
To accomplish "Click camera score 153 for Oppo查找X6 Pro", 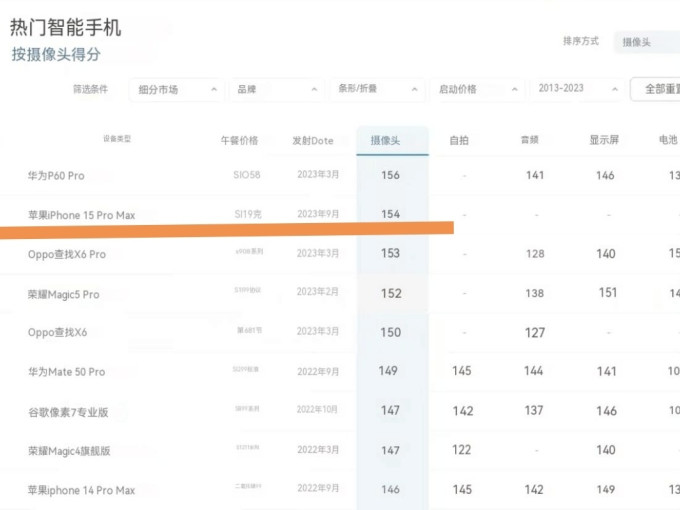I will tap(390, 253).
